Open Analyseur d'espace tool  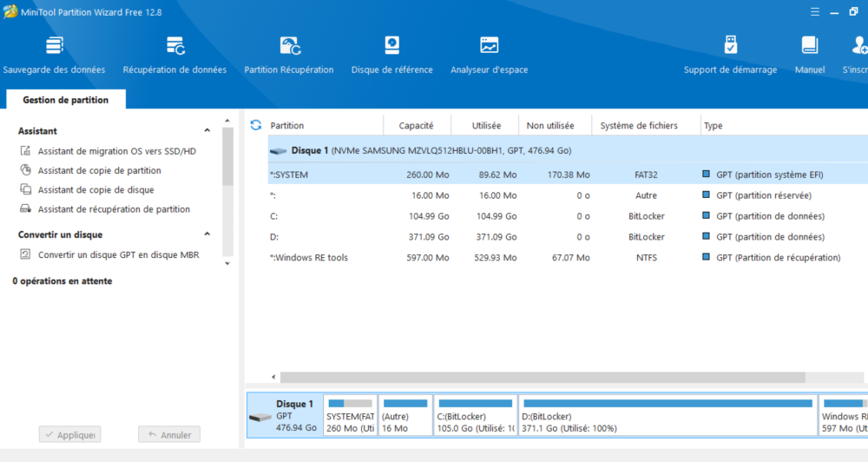(489, 54)
